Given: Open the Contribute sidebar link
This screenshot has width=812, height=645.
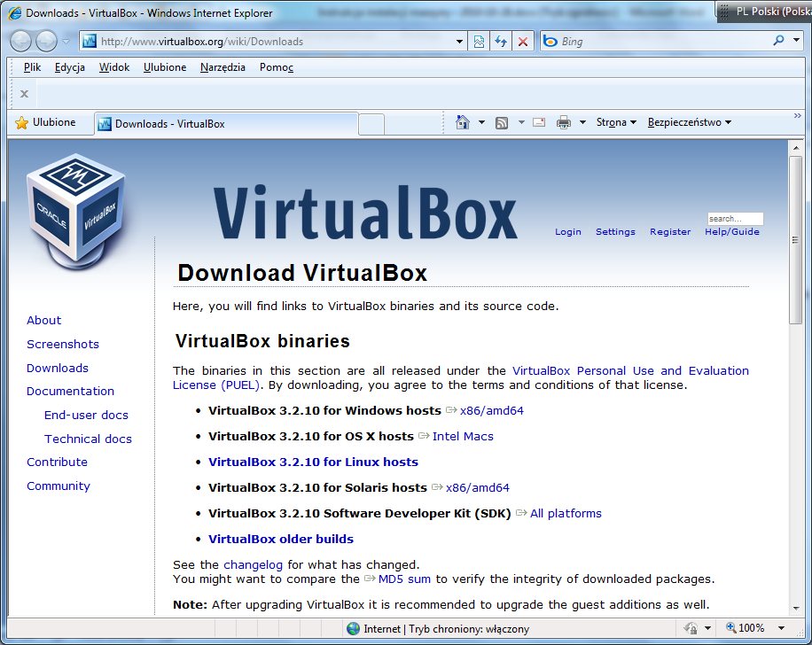Looking at the screenshot, I should [57, 462].
